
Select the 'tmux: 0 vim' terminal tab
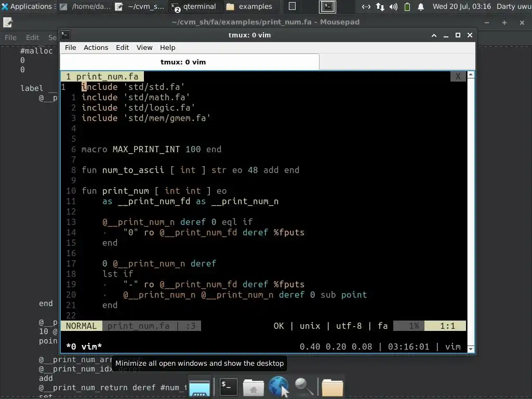[190, 62]
